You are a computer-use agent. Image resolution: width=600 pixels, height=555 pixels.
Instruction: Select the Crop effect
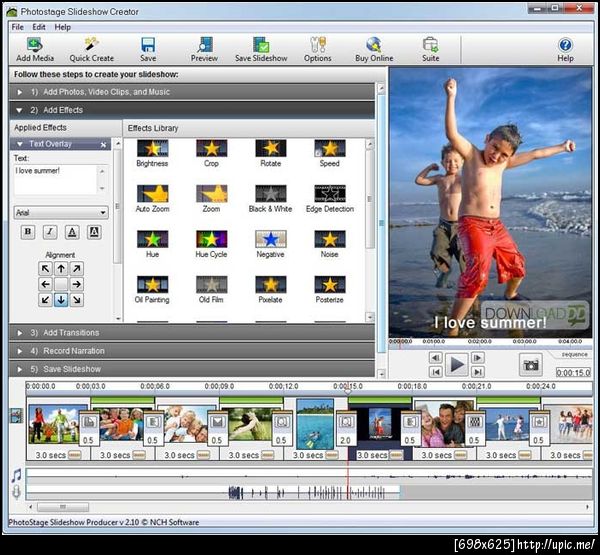tap(211, 153)
